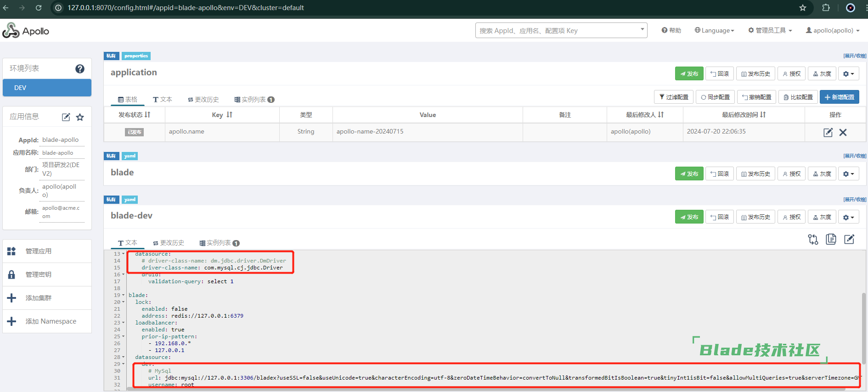The image size is (868, 392).
Task: Open blade namespace gear dropdown
Action: pos(848,174)
